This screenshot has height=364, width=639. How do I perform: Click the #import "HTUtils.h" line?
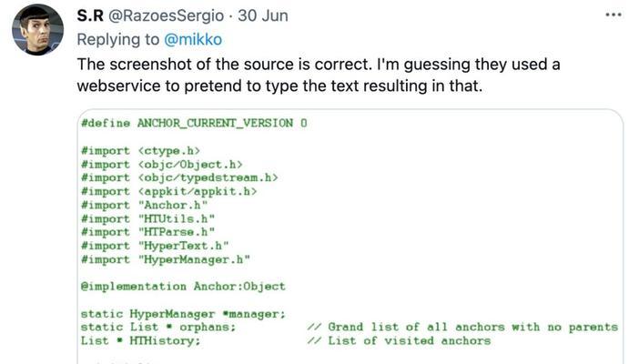(147, 219)
